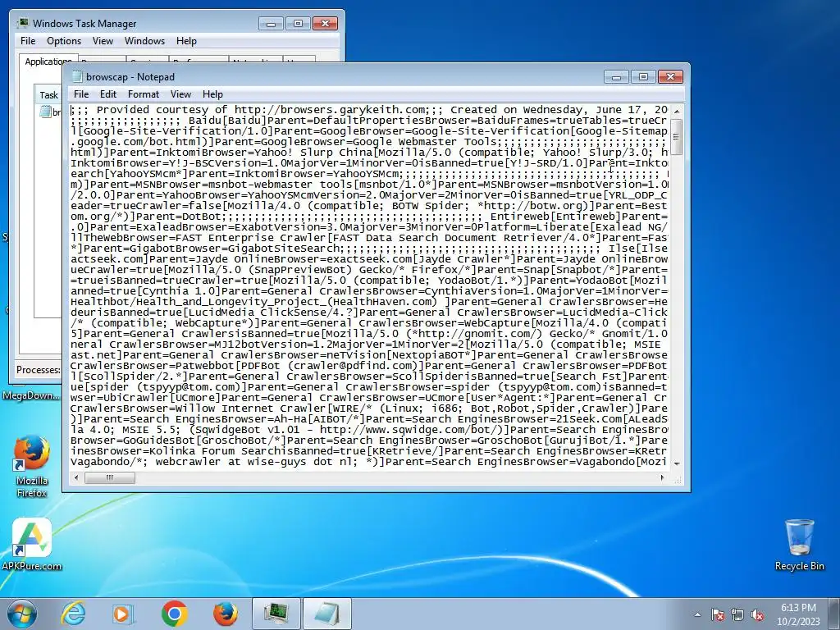The width and height of the screenshot is (840, 630).
Task: Open Task Manager Windows menu
Action: click(x=144, y=41)
